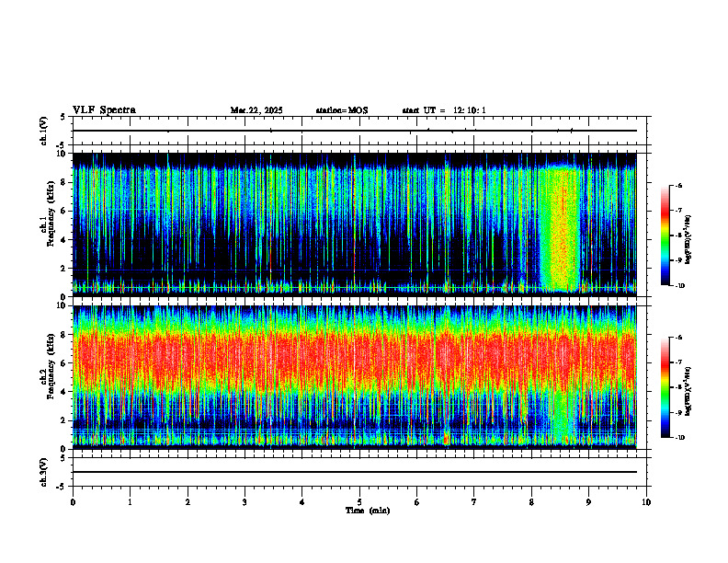Click the date "Mar.22, 2025" in the header
This screenshot has width=728, height=563.
(256, 110)
